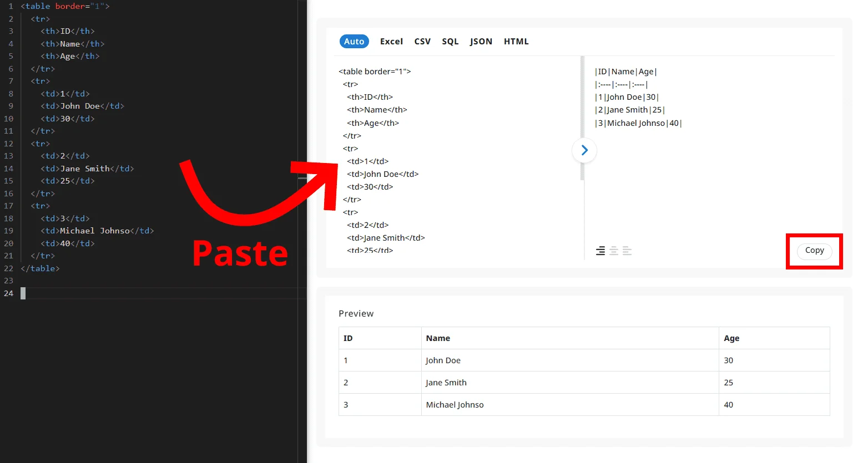Click the input pane scrollbar
This screenshot has height=463, width=868.
tap(582, 118)
